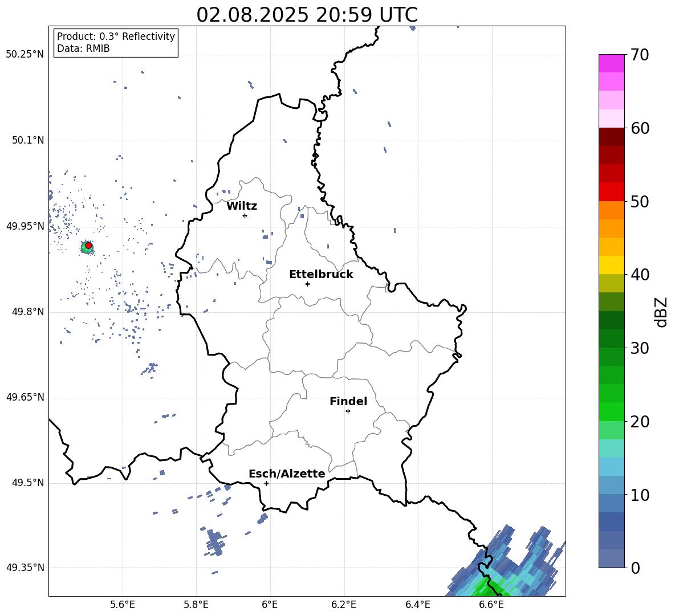This screenshot has height=616, width=675.
Task: Click the title 02.08.2025 20:59 UTC
Action: click(307, 15)
